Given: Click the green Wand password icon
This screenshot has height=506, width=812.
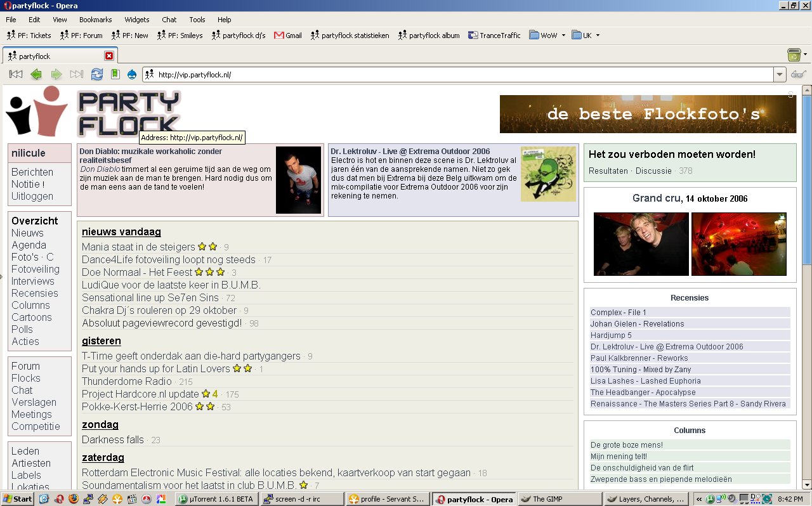Looking at the screenshot, I should click(115, 75).
